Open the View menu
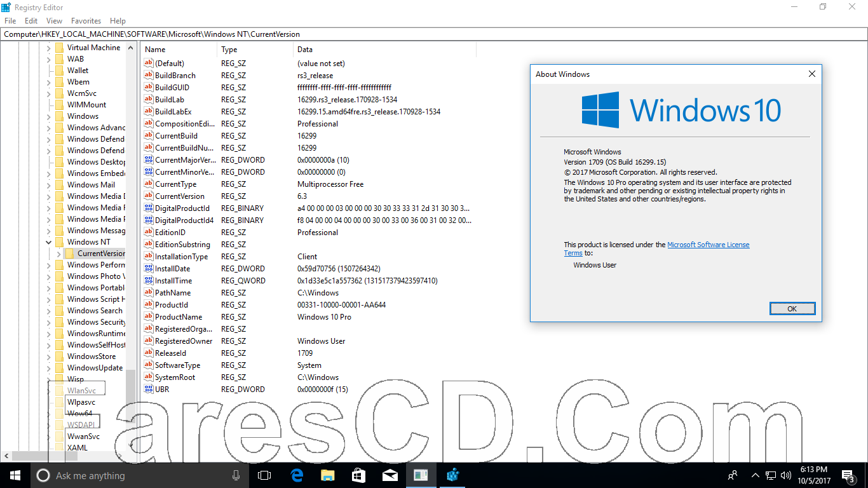868x488 pixels. coord(54,21)
